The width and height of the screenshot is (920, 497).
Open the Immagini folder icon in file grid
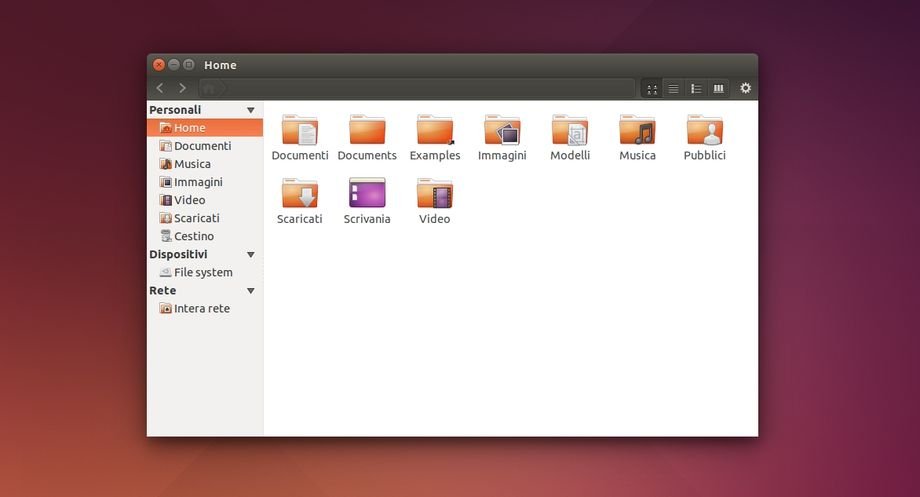502,131
